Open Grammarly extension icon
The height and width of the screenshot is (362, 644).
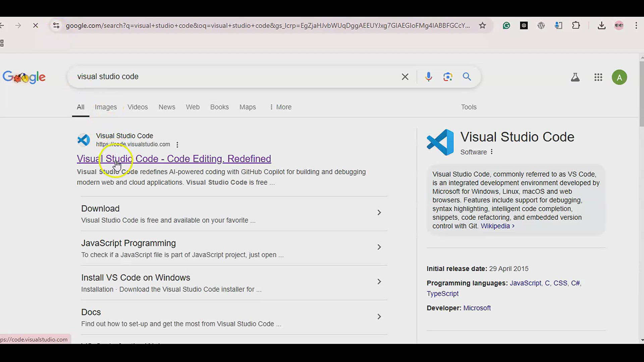[506, 25]
